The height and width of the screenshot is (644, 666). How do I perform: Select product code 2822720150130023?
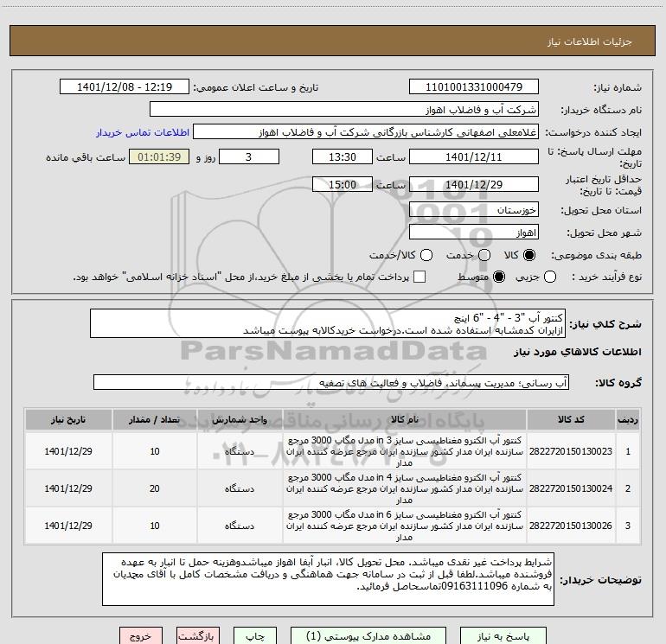pos(571,451)
